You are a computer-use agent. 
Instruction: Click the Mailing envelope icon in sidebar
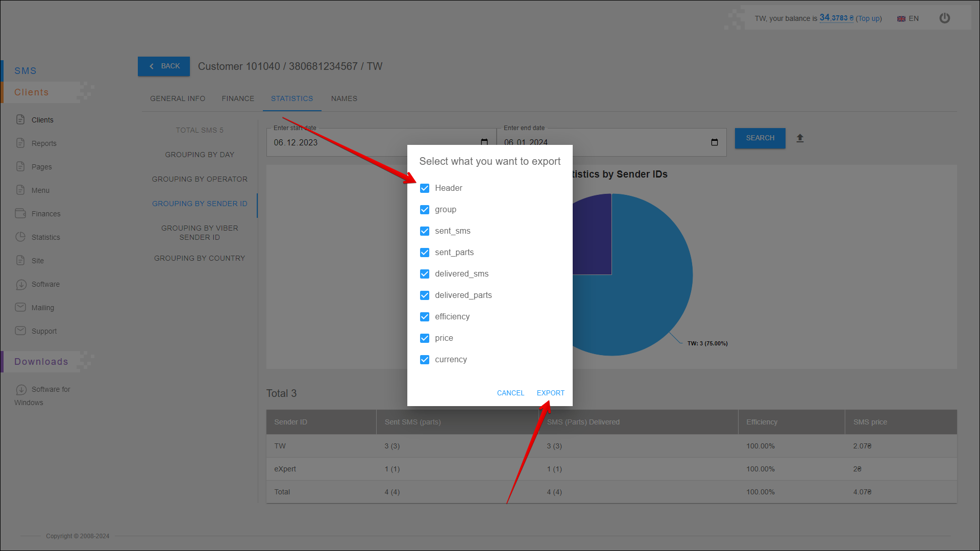click(20, 308)
